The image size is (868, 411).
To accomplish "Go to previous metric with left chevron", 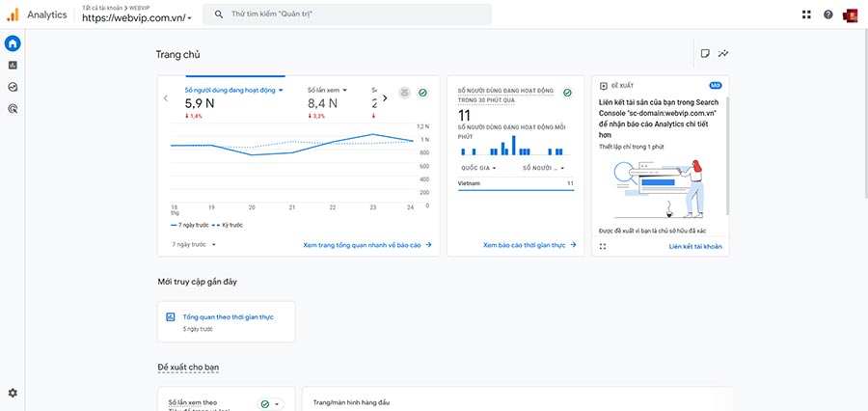I will pyautogui.click(x=166, y=98).
